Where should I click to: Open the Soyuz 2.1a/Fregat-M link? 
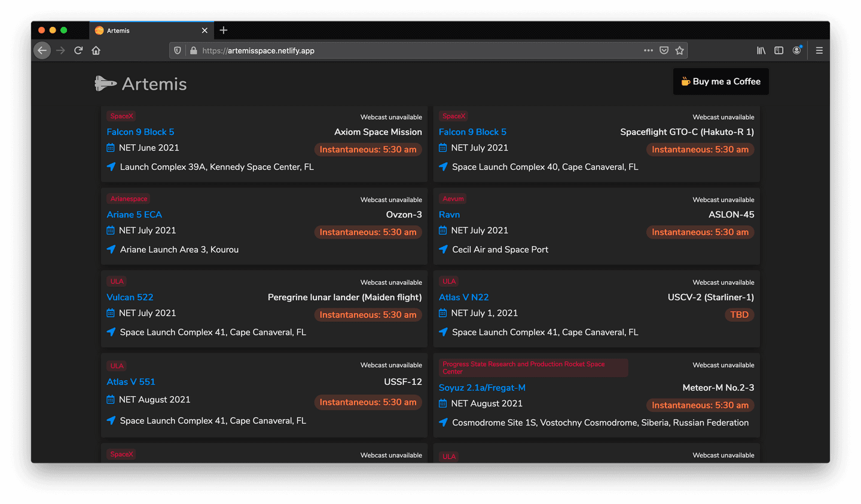point(482,388)
